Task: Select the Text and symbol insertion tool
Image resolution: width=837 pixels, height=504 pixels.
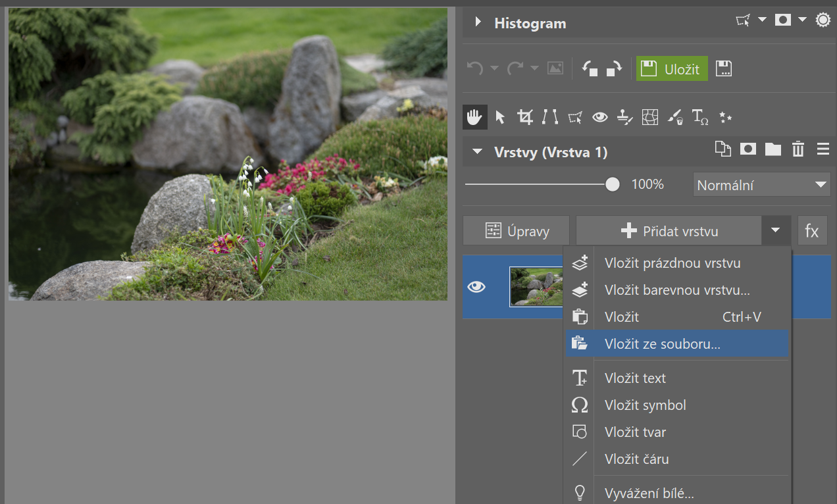Action: pos(700,117)
